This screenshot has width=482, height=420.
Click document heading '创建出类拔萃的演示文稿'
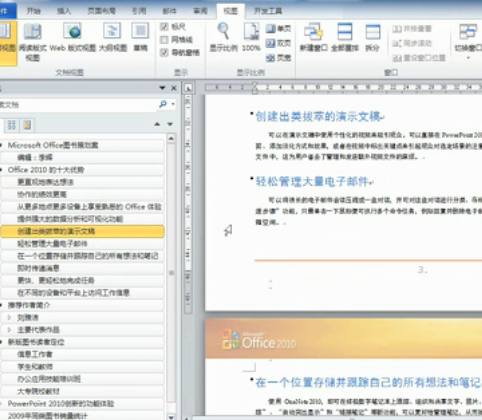click(318, 116)
